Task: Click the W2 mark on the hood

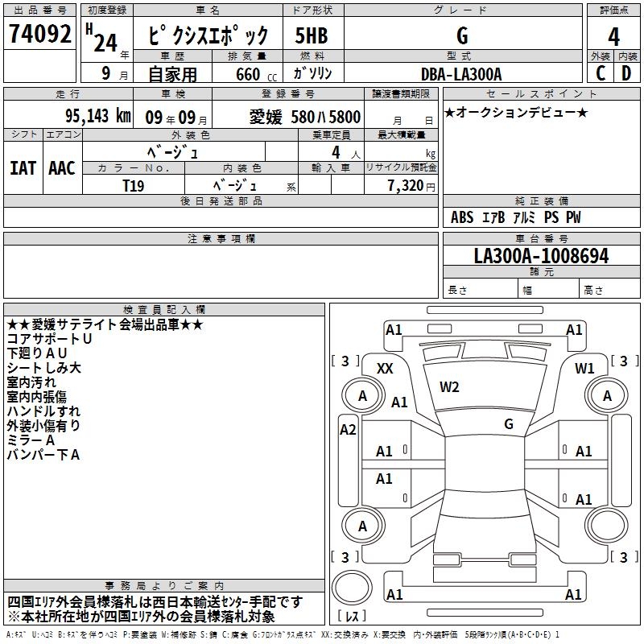Action: click(449, 387)
